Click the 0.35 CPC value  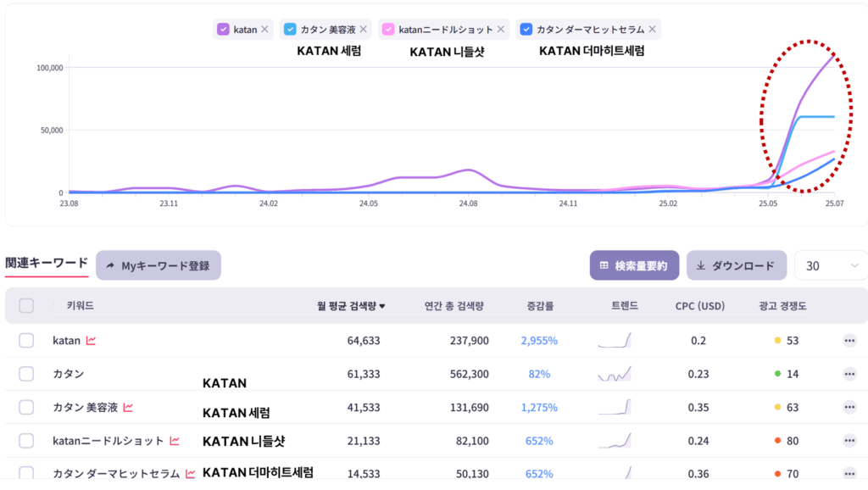[x=698, y=408]
